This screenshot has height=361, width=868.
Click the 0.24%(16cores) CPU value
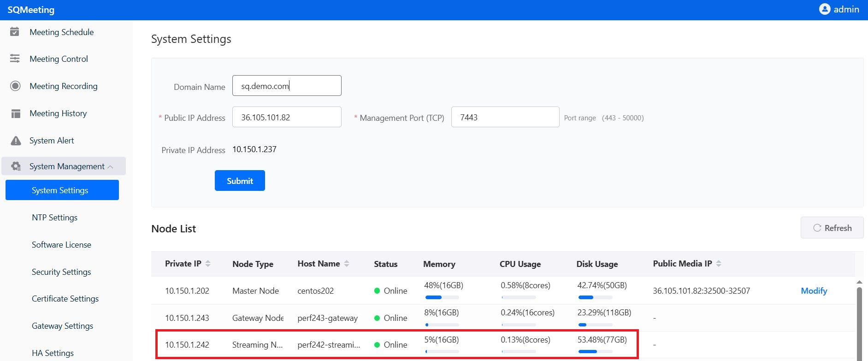tap(528, 312)
